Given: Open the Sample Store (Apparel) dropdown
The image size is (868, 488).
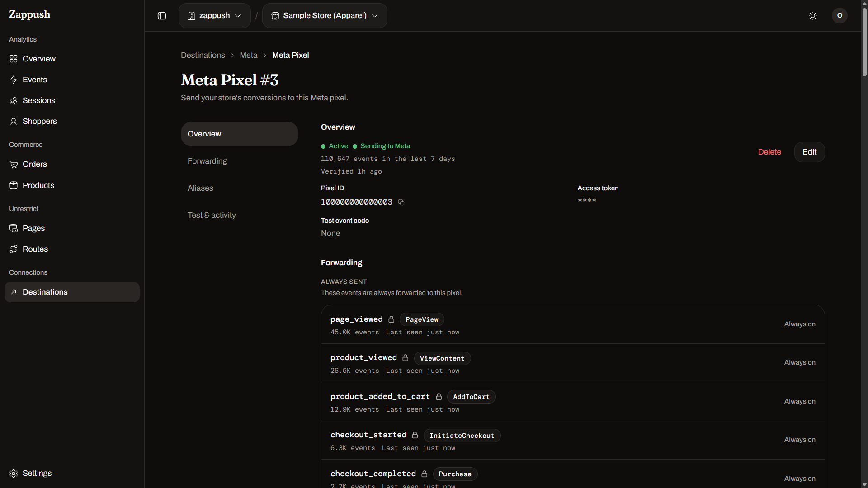Looking at the screenshot, I should (x=325, y=16).
